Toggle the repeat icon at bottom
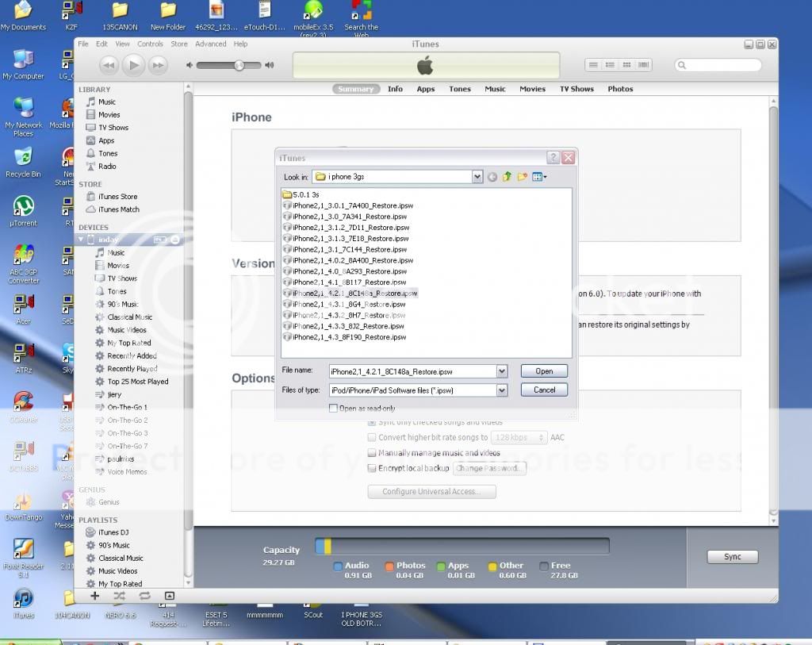Screen dimensions: 812x645 (x=144, y=596)
